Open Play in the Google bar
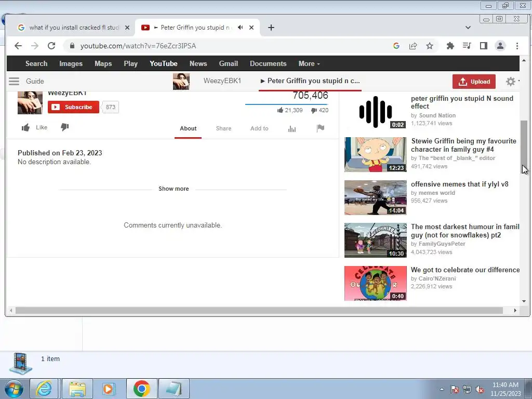 pos(130,63)
